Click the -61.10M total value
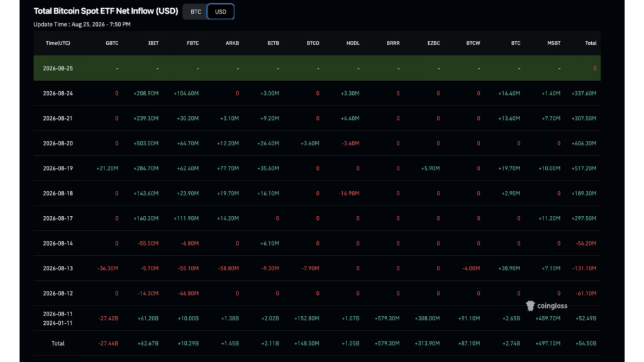The height and width of the screenshot is (362, 644). click(586, 293)
